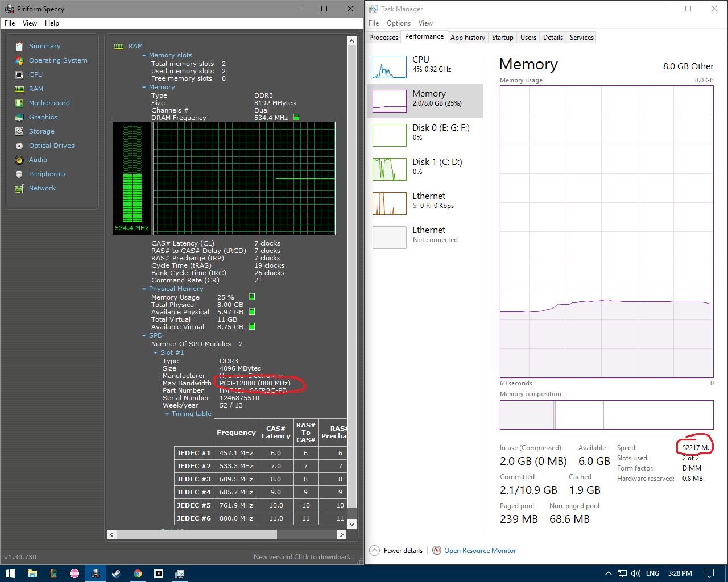Select the Audio speaker icon in Speccy
The image size is (728, 582).
pos(19,160)
